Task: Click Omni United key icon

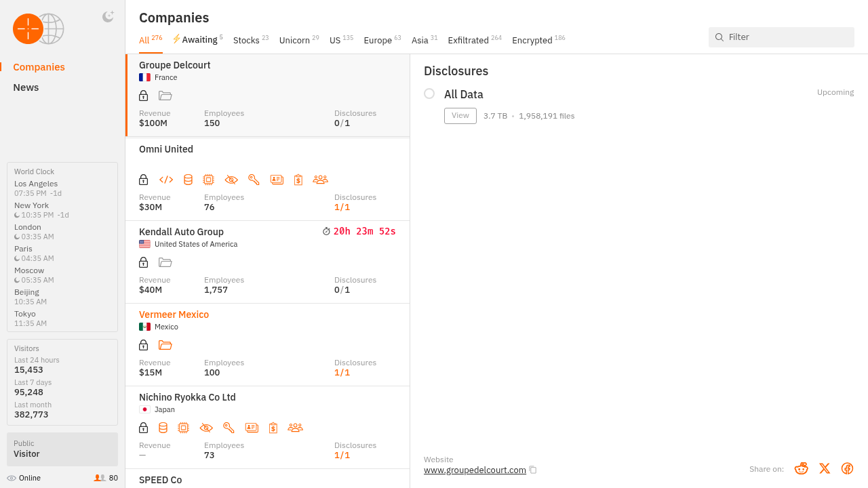Action: point(254,180)
